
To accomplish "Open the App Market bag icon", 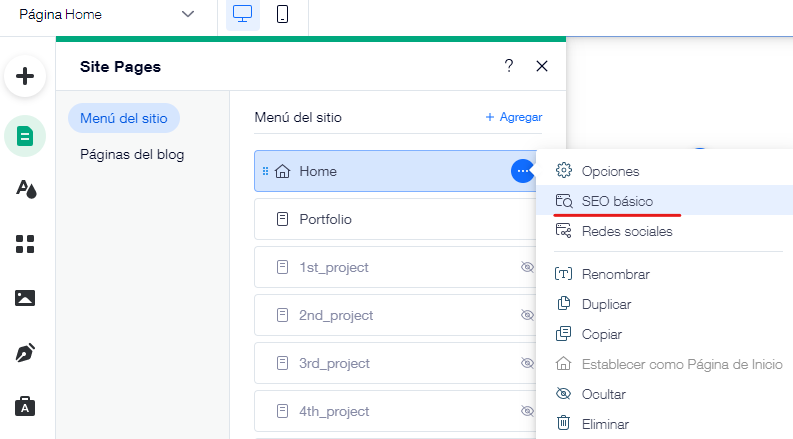I will 25,406.
